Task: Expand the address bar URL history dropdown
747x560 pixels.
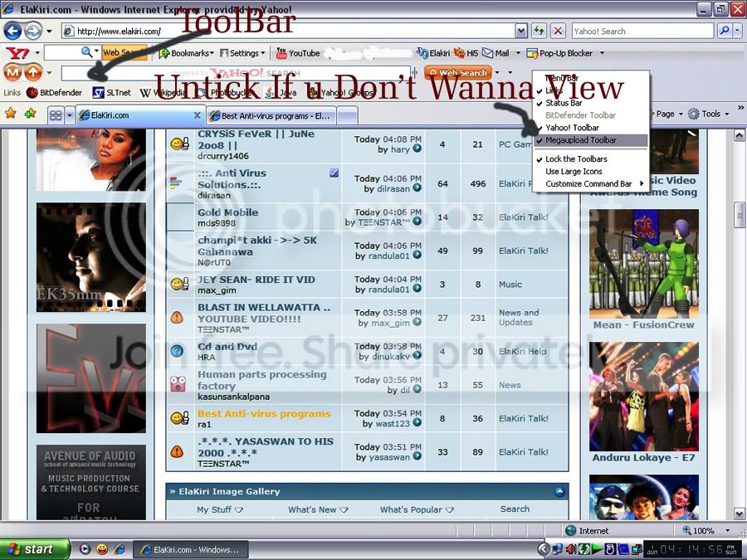Action: 521,32
